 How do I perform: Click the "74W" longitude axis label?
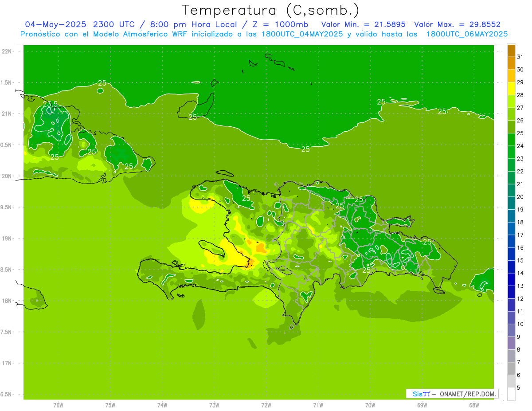coord(162,405)
